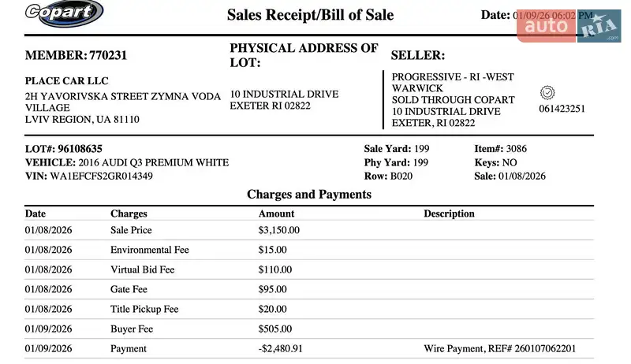Click the Copart logo
The image size is (631, 364).
(x=64, y=13)
